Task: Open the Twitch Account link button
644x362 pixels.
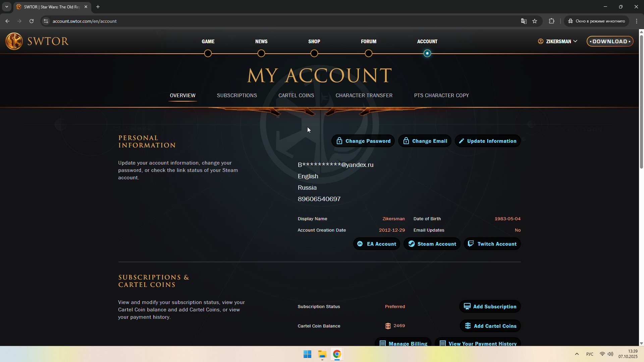Action: 492,244
